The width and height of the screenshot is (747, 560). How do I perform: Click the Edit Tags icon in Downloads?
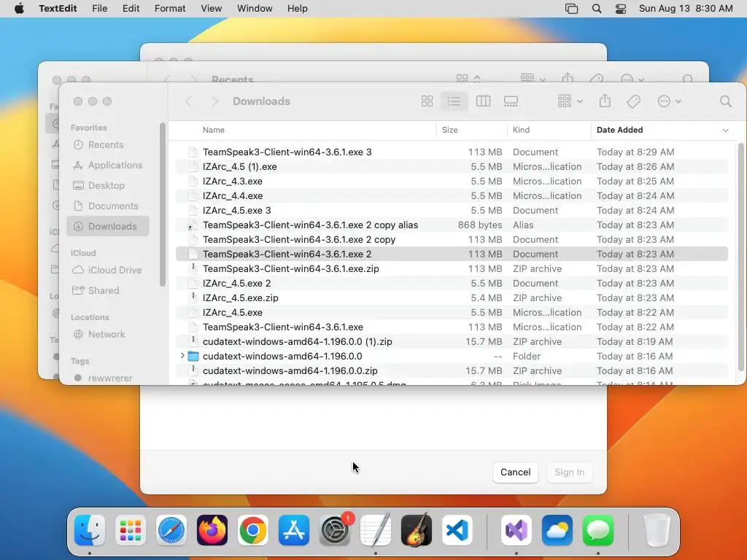coord(633,101)
